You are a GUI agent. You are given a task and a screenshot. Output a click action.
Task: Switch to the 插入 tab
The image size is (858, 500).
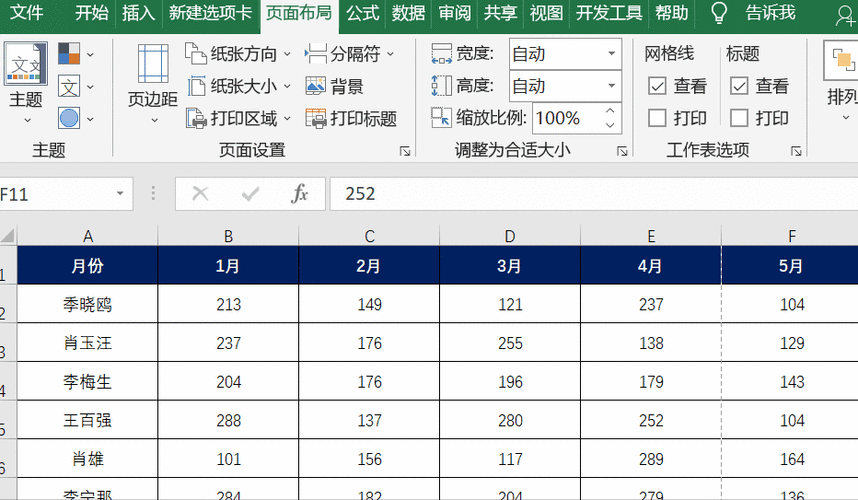tap(138, 12)
